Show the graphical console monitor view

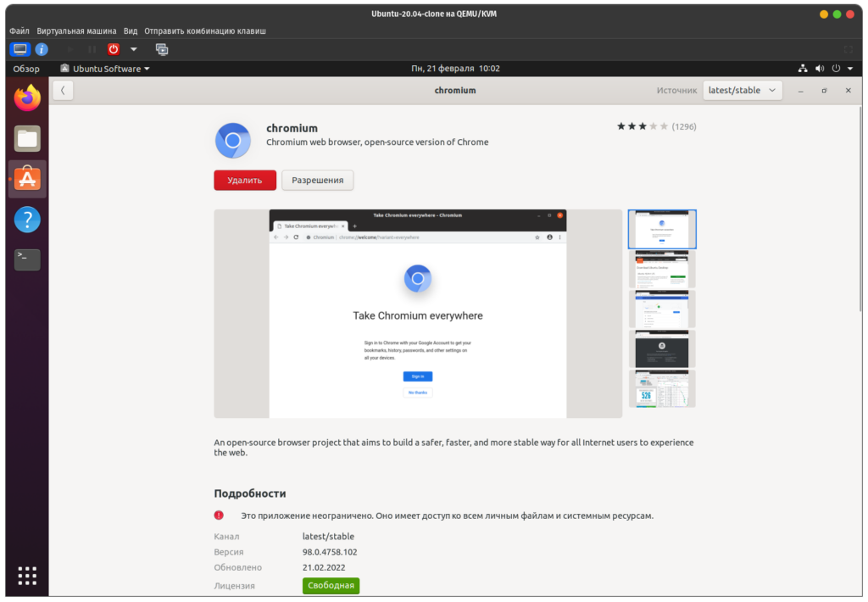click(x=20, y=49)
